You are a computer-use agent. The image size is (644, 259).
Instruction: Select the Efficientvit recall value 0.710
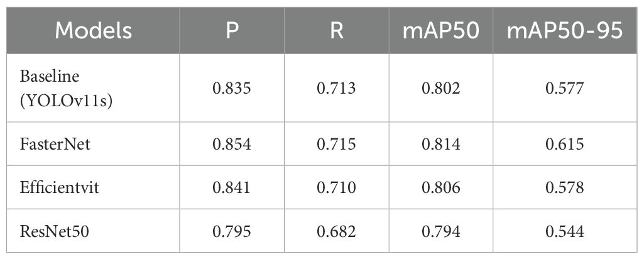337,187
